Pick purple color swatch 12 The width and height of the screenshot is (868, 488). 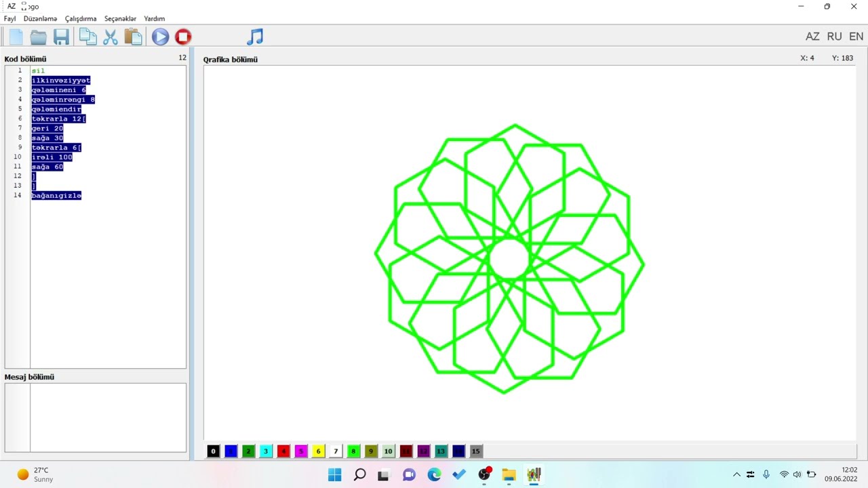pyautogui.click(x=424, y=451)
